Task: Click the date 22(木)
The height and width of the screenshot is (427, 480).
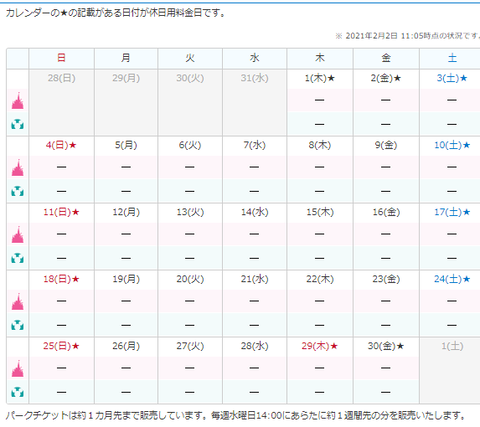Action: tap(320, 279)
